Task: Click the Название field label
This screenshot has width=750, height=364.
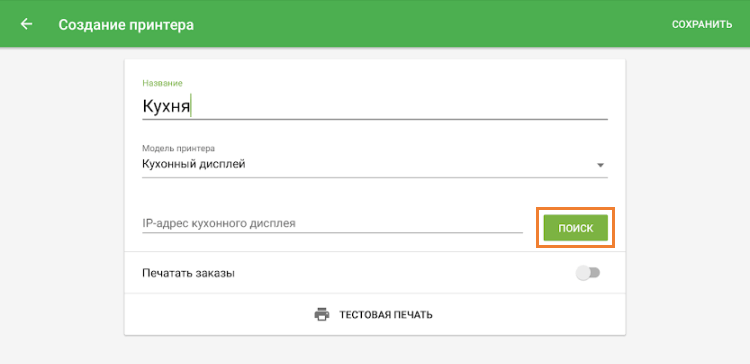Action: click(x=162, y=83)
